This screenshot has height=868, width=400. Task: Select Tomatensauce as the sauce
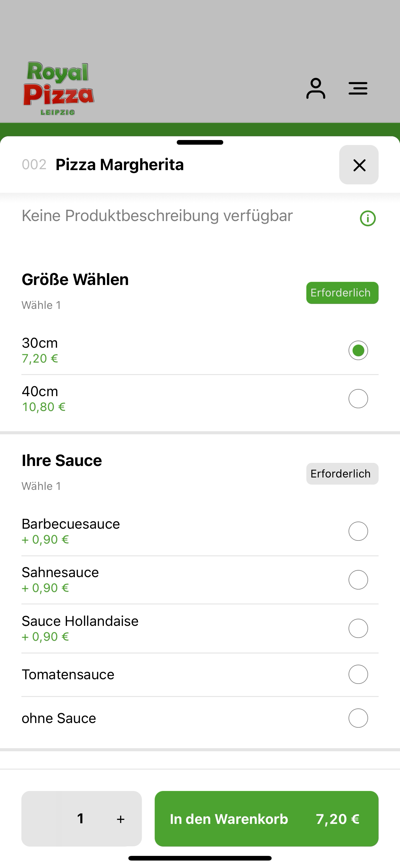200,675
